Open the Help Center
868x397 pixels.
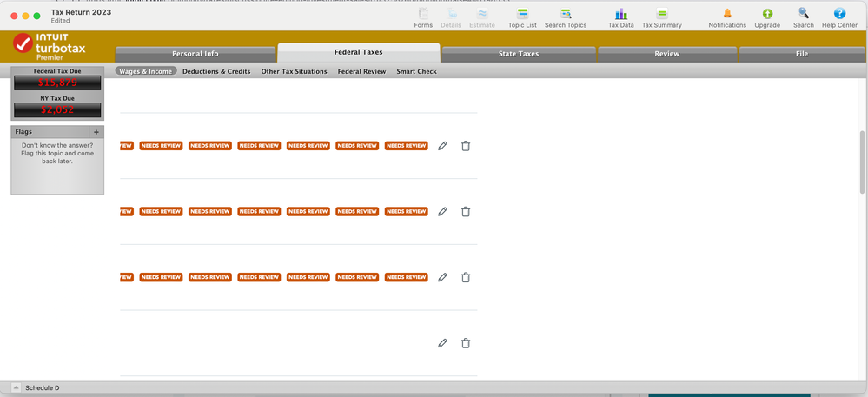point(839,17)
